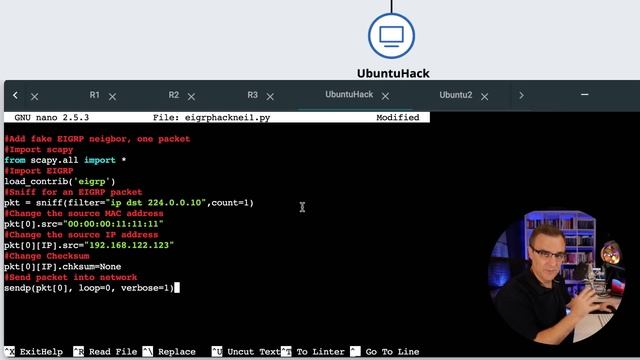Click the '#Send packet into network' comment

pyautogui.click(x=71, y=277)
